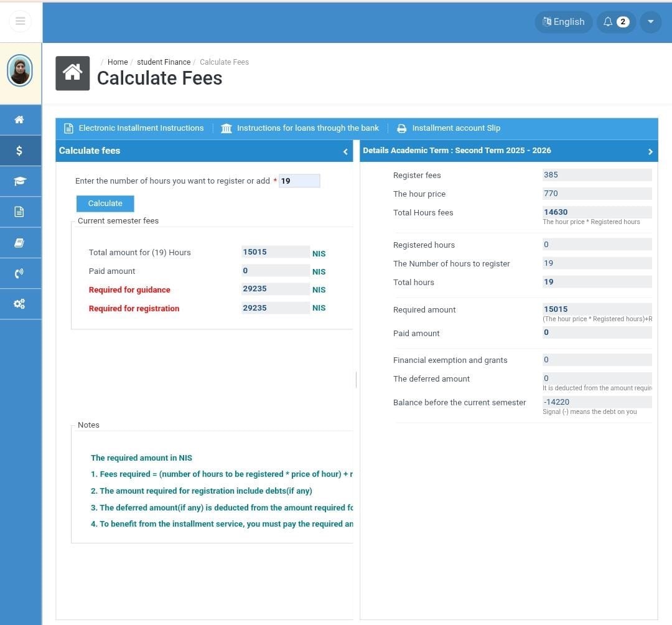Click the large home icon beside the title

pos(72,73)
